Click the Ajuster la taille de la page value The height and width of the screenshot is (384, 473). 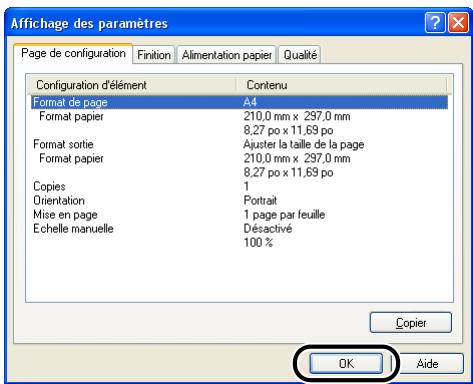click(x=304, y=144)
